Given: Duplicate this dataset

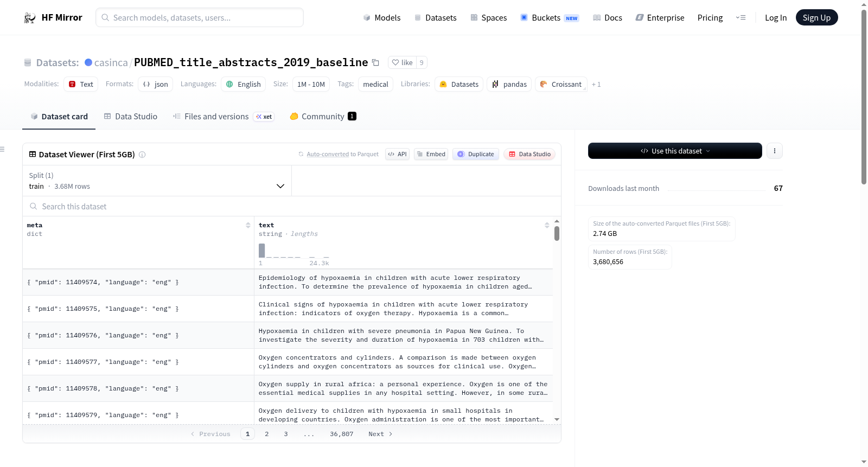Looking at the screenshot, I should [476, 154].
